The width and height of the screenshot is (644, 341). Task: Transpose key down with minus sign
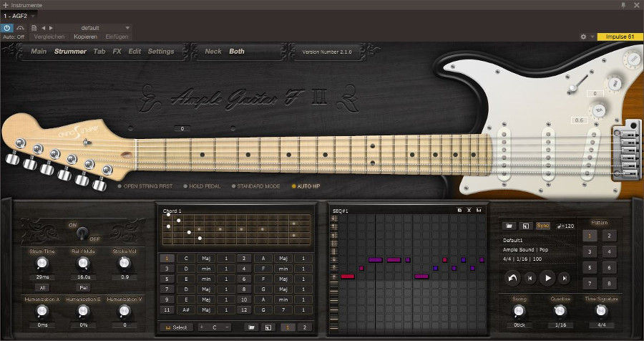click(x=227, y=327)
